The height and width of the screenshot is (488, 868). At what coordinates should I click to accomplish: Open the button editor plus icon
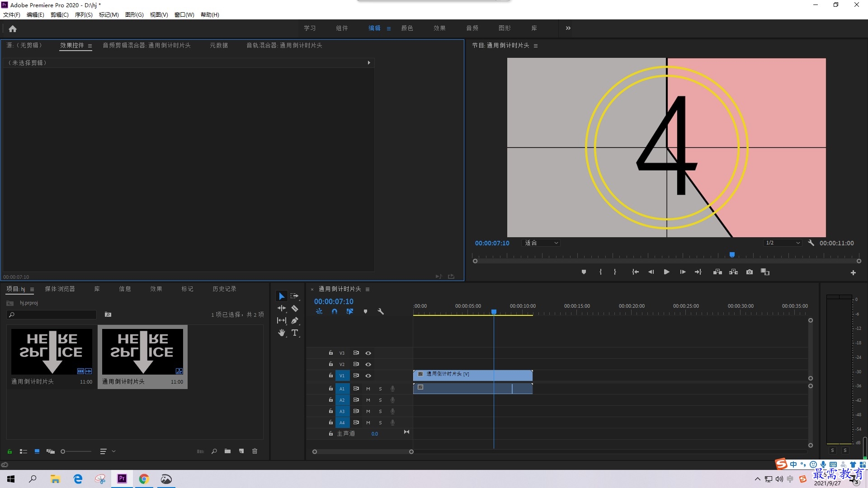tap(853, 272)
